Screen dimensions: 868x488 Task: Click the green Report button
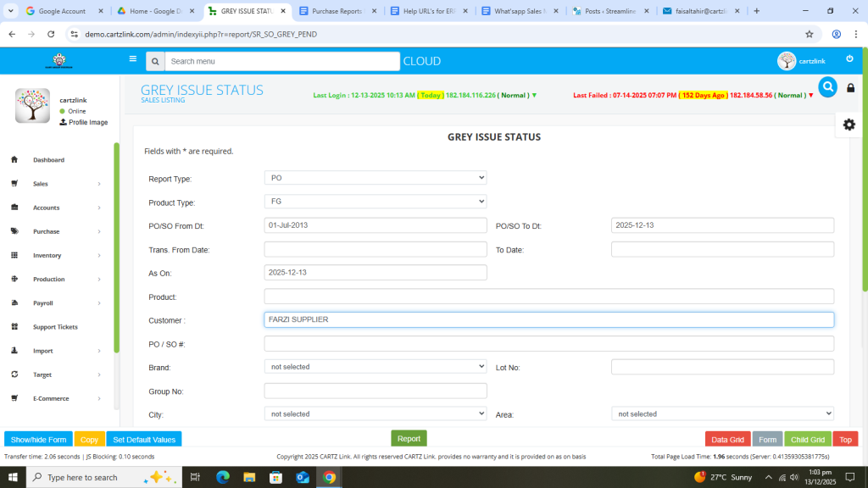409,439
